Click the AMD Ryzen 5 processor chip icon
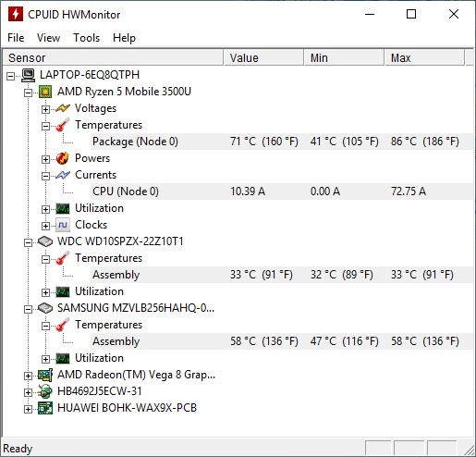 coord(45,92)
